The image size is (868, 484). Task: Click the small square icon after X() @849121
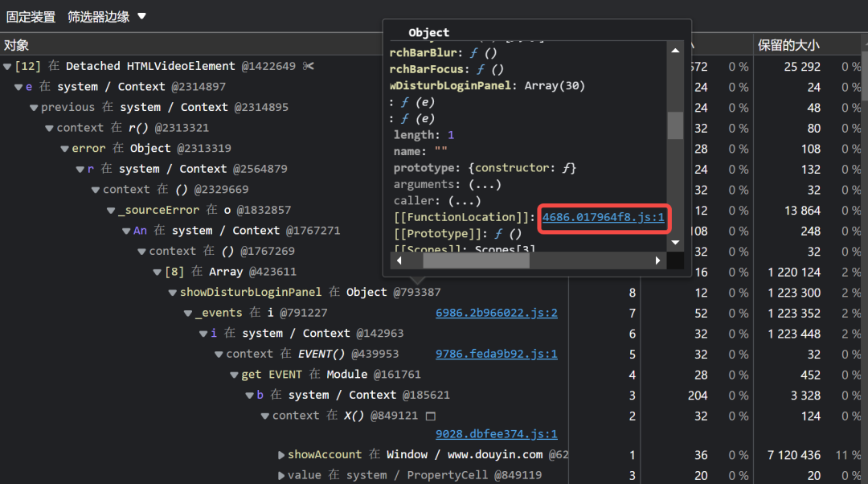click(x=431, y=416)
